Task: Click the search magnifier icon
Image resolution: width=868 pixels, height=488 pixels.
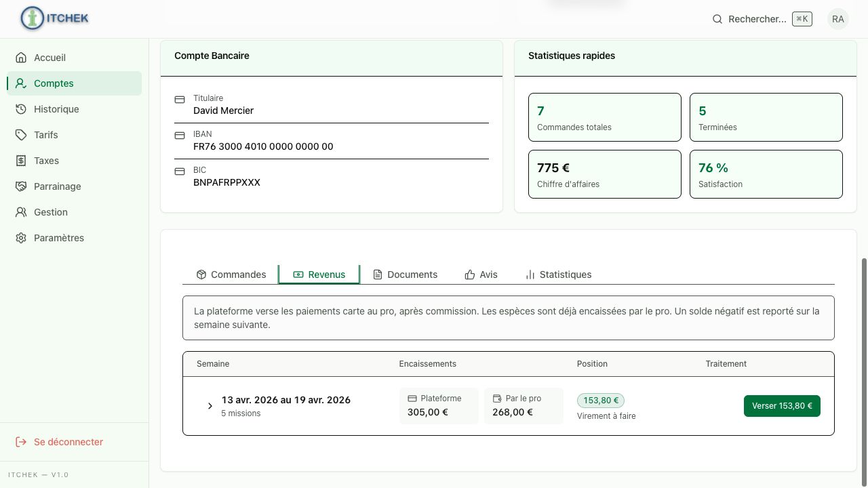Action: click(x=717, y=19)
